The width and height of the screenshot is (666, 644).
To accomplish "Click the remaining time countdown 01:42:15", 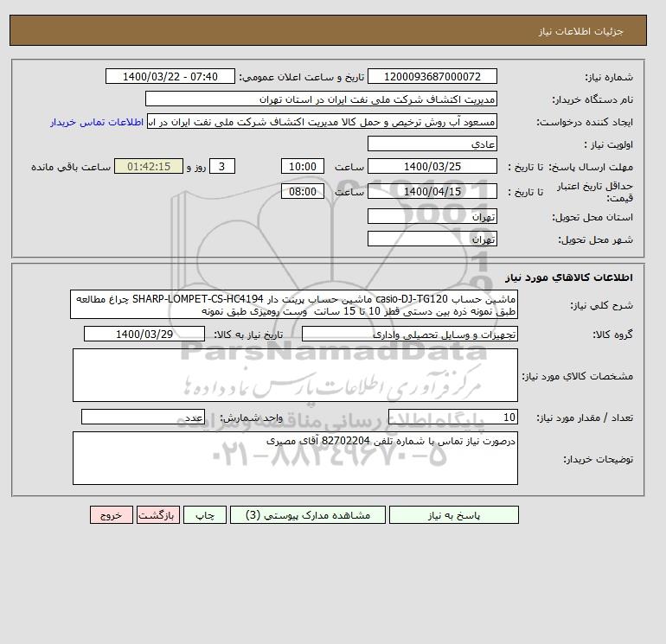I will point(149,167).
